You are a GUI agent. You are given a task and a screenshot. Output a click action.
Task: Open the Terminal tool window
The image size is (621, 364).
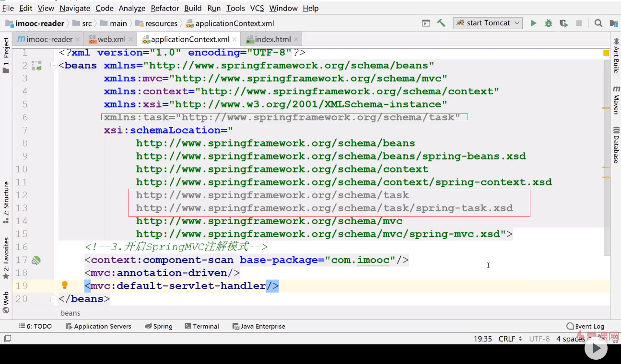tap(202, 326)
